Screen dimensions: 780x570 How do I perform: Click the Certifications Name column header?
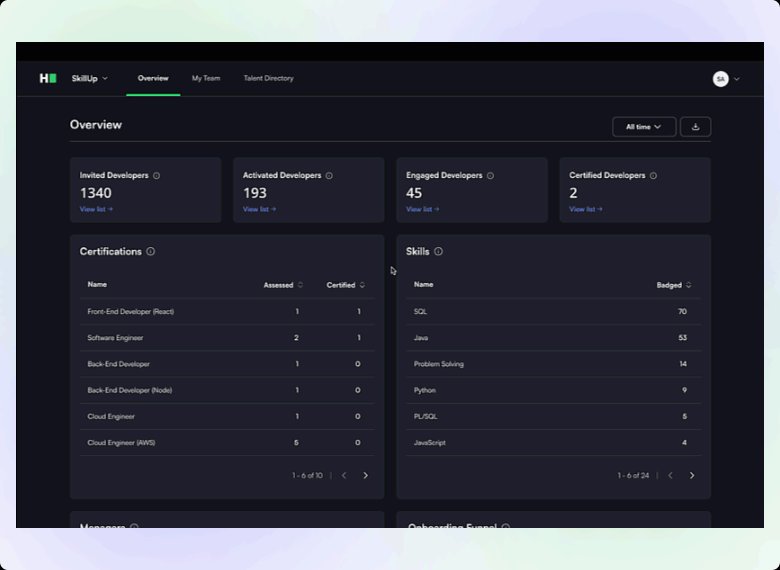tap(97, 285)
